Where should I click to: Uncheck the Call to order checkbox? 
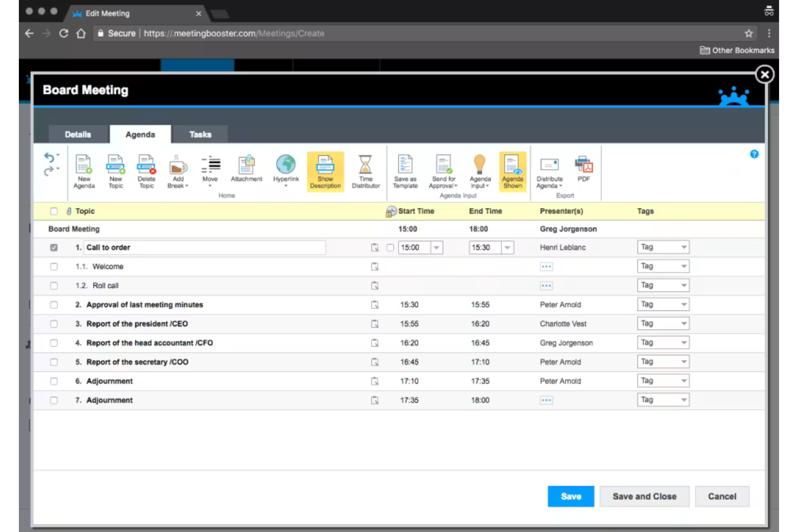coord(54,247)
